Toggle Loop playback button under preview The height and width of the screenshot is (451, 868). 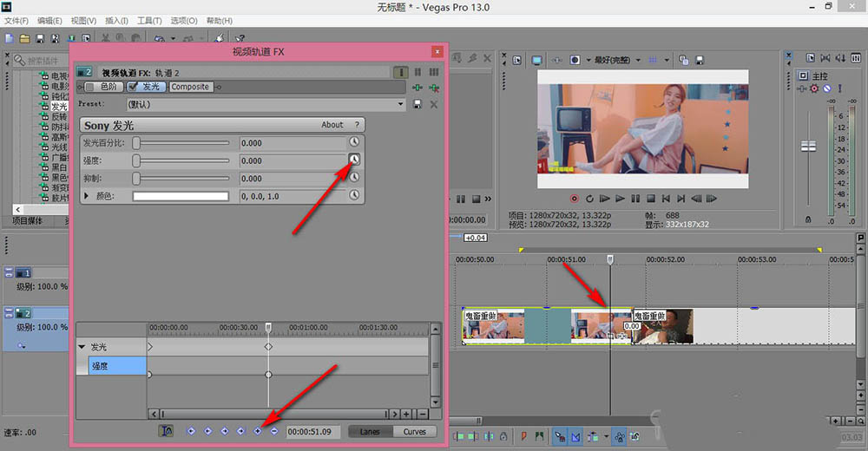(589, 199)
